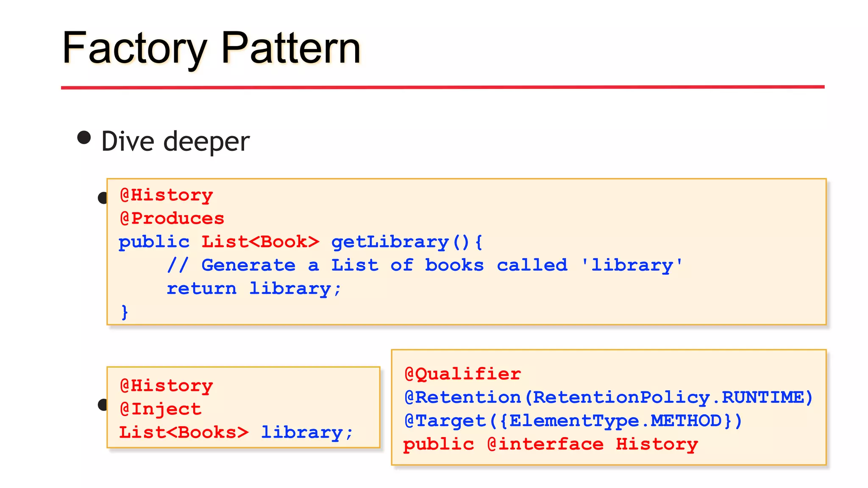The height and width of the screenshot is (488, 868).
Task: Click the @Inject annotation line
Action: tap(160, 409)
